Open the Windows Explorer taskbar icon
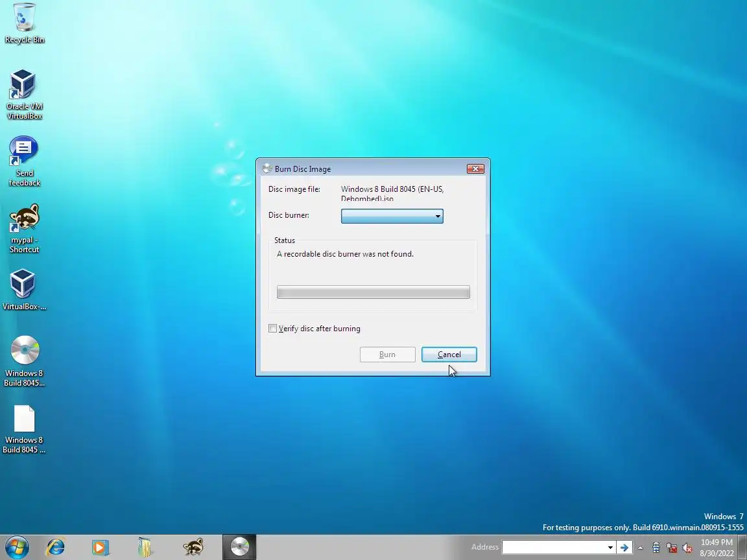This screenshot has width=747, height=560. click(145, 547)
